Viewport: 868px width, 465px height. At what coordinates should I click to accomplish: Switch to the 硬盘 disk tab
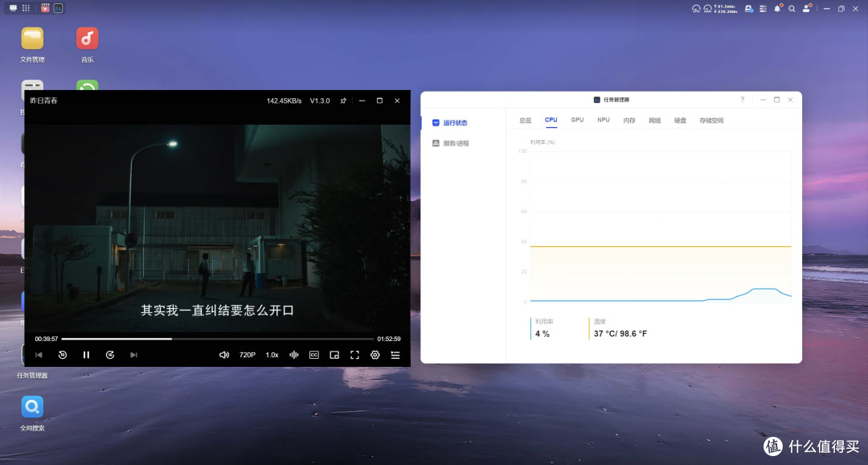click(x=681, y=120)
